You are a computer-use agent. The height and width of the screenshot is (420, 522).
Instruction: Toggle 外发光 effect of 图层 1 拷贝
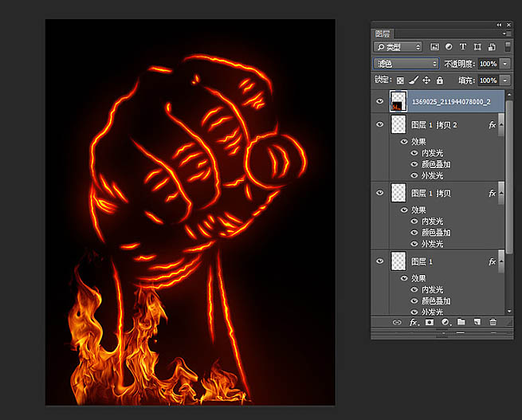pos(414,244)
